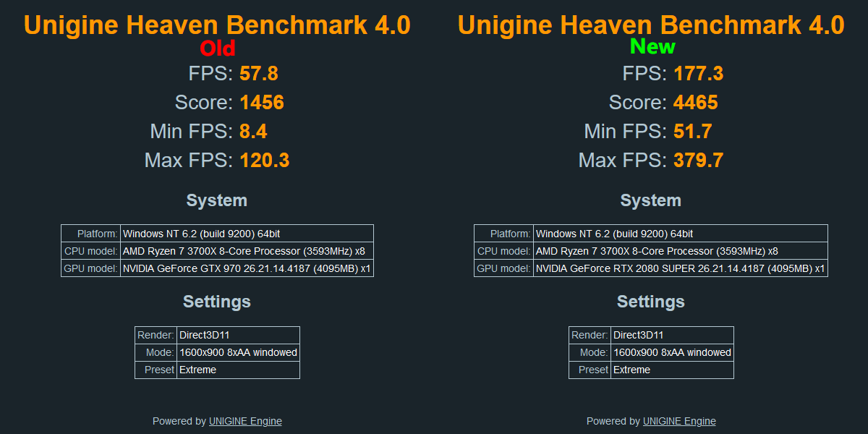This screenshot has height=434, width=868.
Task: Click the left Ryzen 7 3700X CPU cell
Action: click(247, 251)
